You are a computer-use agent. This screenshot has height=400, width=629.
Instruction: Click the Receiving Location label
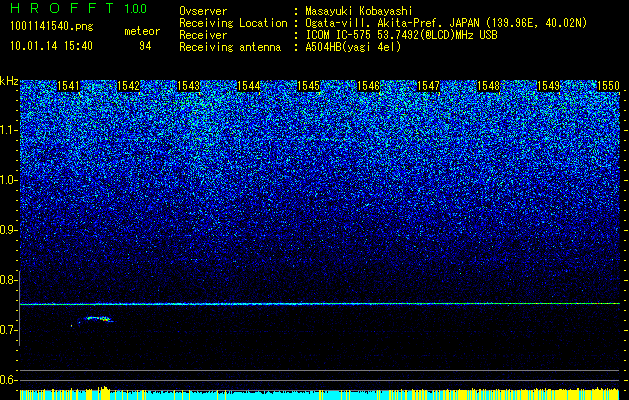233,23
